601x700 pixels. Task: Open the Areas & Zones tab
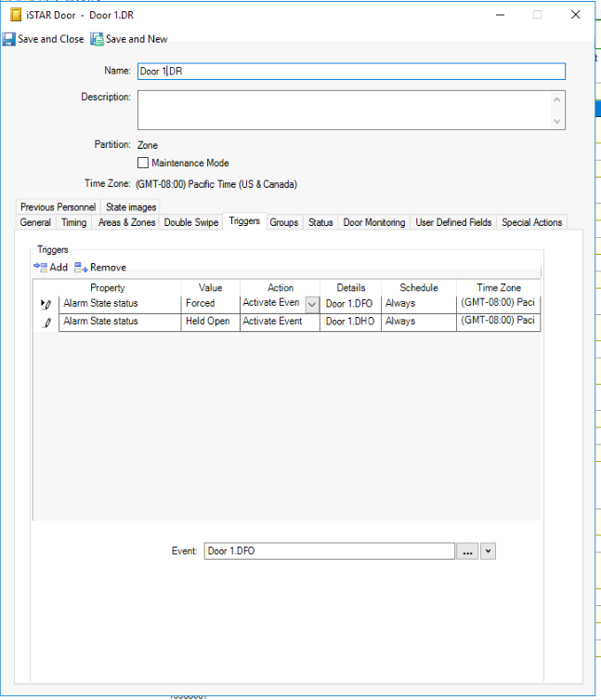(126, 222)
